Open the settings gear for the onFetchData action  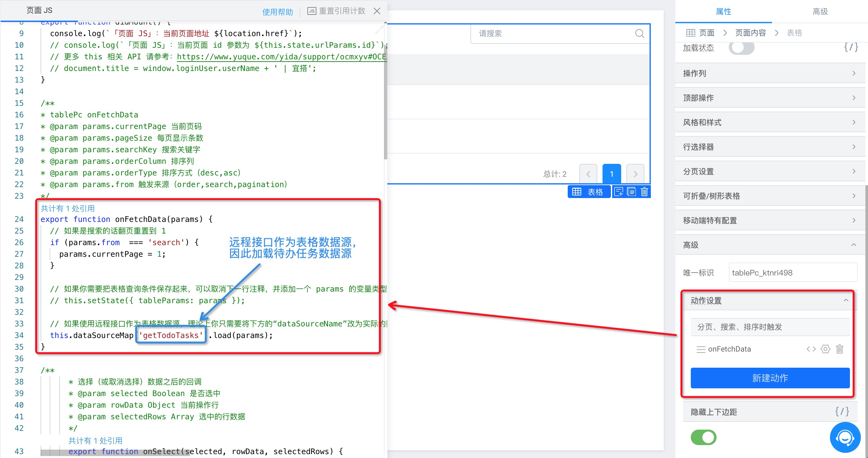[x=825, y=349]
